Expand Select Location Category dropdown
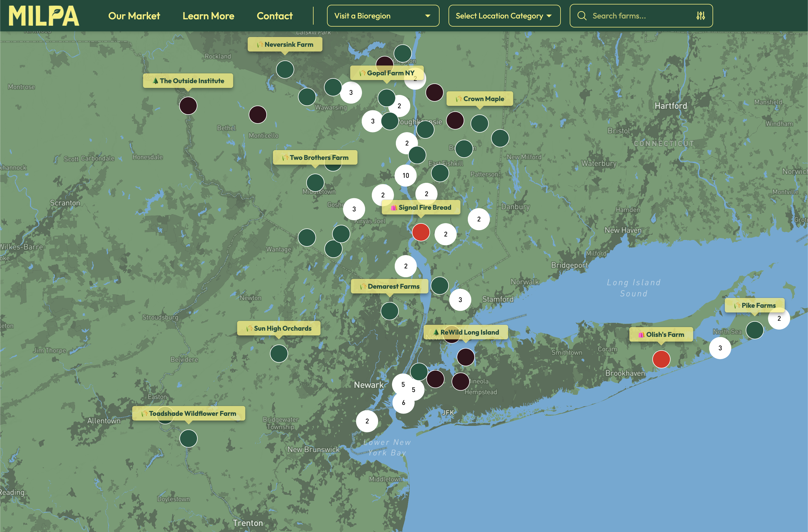Viewport: 808px width, 532px height. pyautogui.click(x=504, y=16)
